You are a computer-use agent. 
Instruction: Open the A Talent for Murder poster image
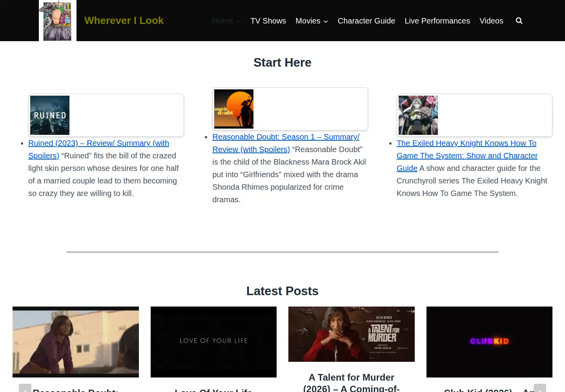point(352,334)
